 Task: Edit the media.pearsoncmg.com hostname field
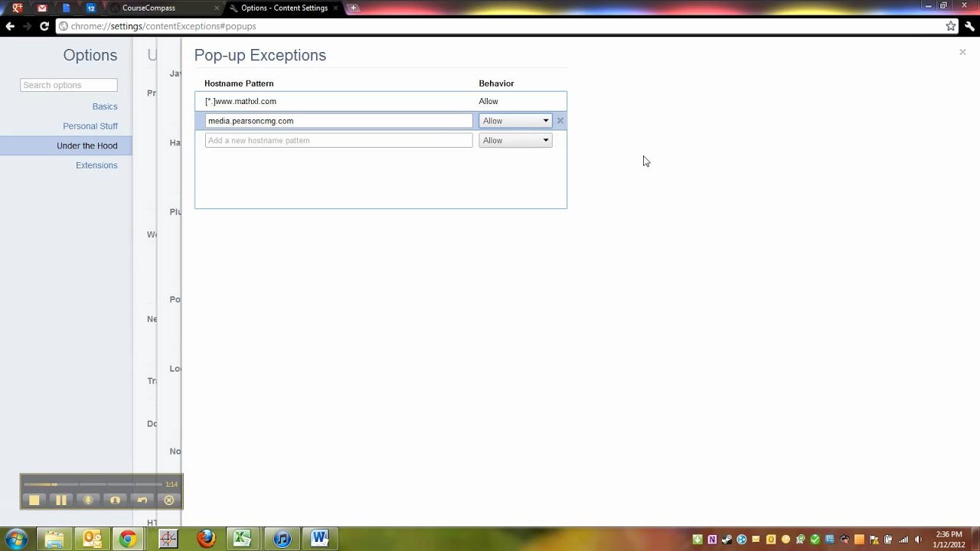[x=338, y=121]
